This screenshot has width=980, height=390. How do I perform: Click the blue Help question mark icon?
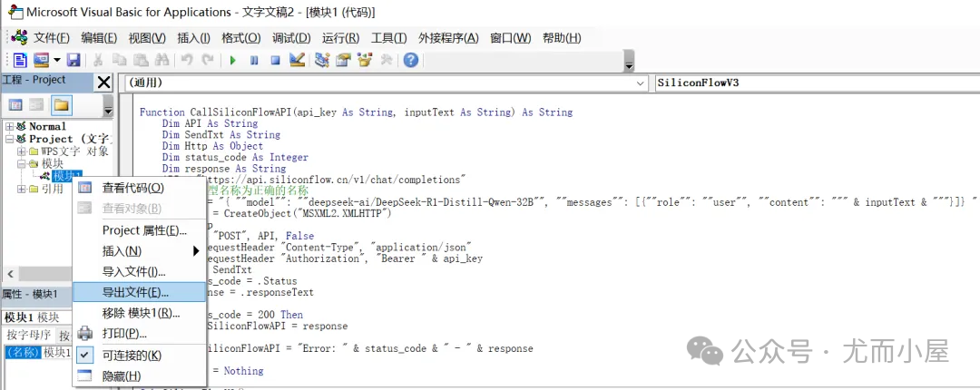coord(410,60)
